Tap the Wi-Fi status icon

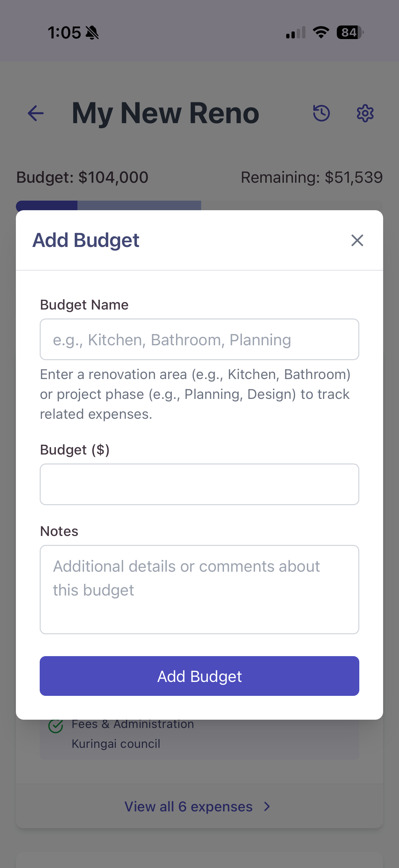(x=320, y=32)
